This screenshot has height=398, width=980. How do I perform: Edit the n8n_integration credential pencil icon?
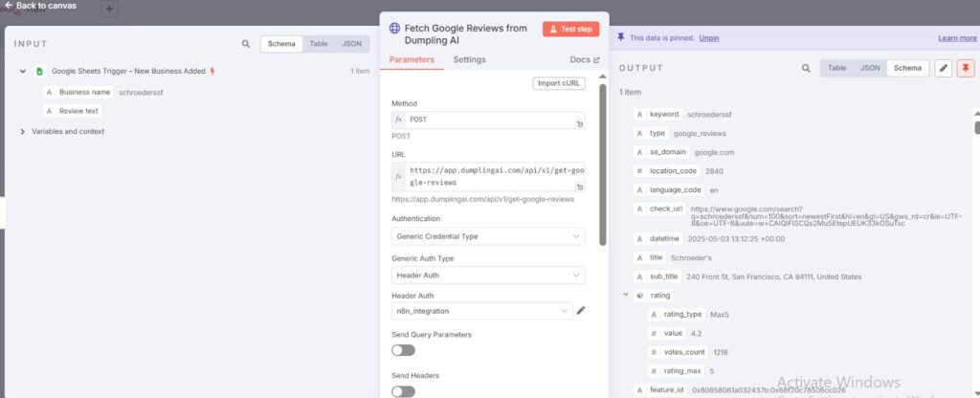point(581,311)
